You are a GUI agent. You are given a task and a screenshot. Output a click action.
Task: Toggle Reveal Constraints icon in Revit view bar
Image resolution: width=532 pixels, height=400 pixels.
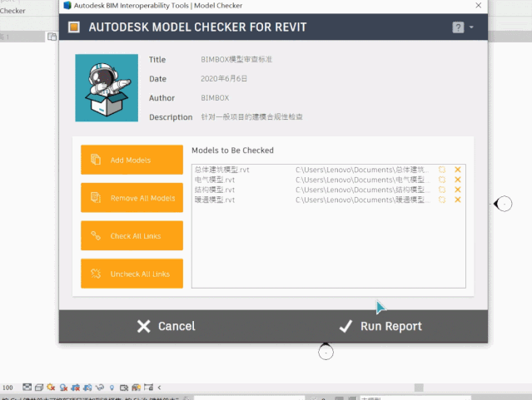tap(148, 388)
